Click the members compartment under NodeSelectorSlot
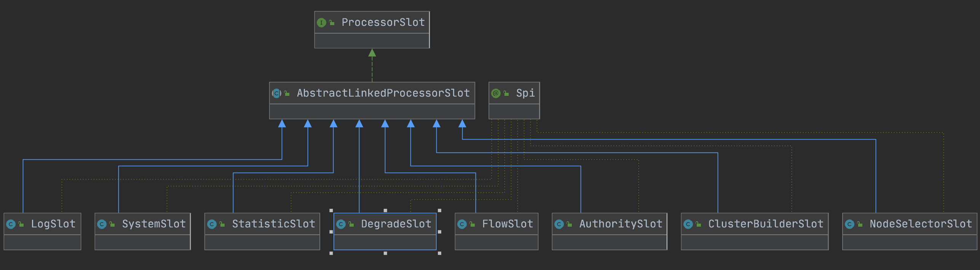 (910, 242)
